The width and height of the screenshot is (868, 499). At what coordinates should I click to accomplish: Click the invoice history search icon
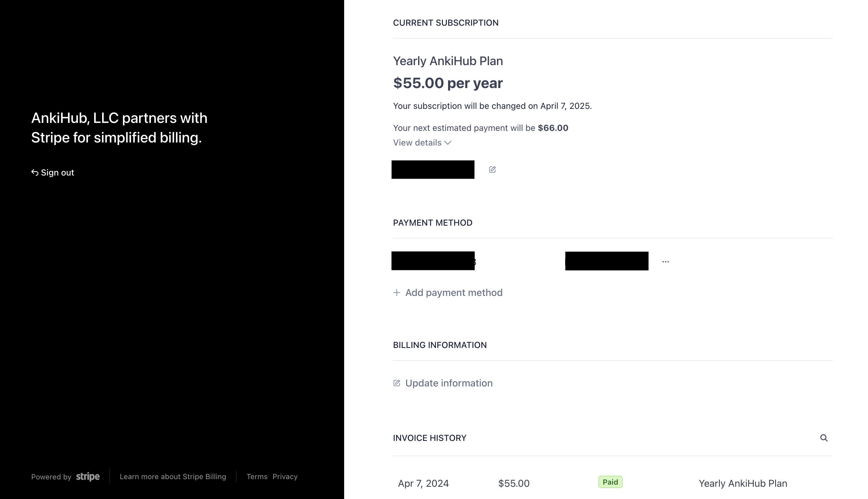click(x=824, y=438)
